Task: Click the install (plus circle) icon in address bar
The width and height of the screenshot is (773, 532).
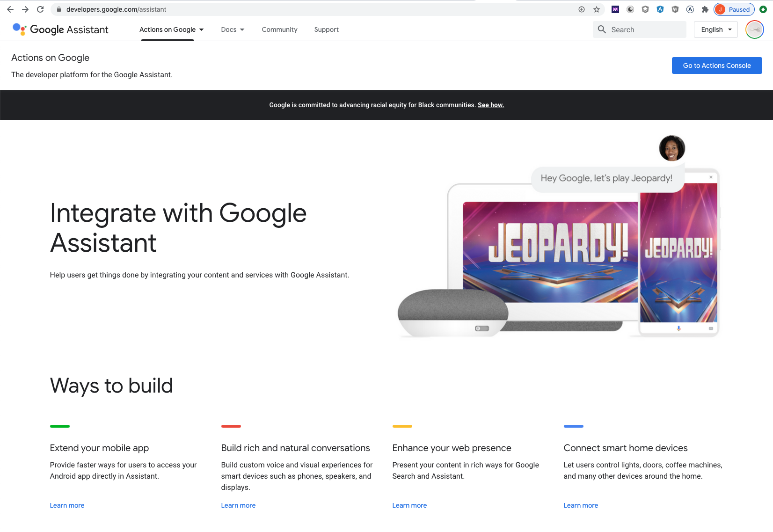Action: 582,9
